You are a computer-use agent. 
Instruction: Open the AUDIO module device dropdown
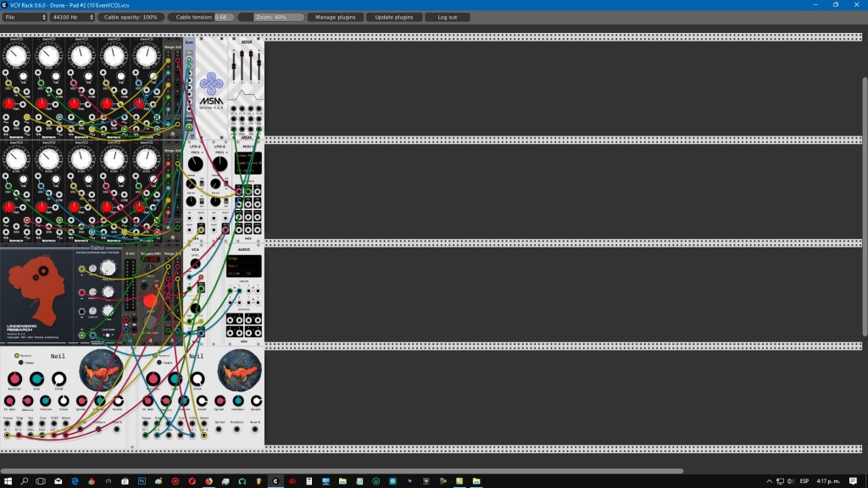click(244, 266)
